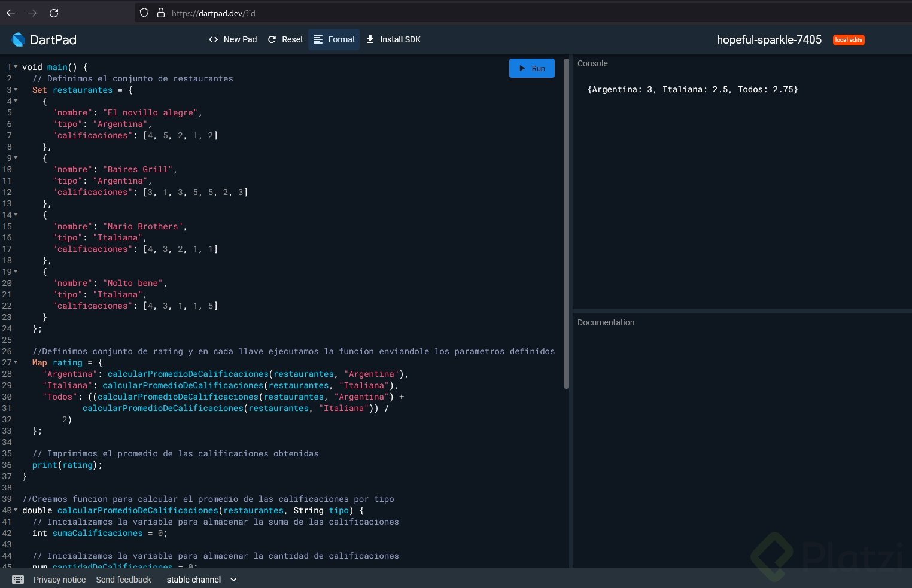912x588 pixels.
Task: Click the editor vertical scrollbar
Action: [x=566, y=224]
